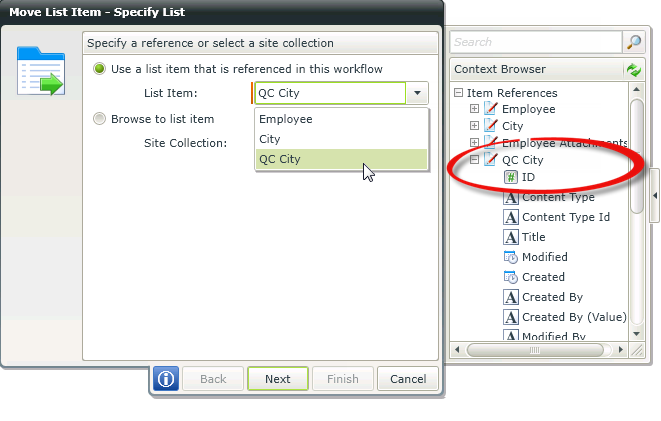Click the Next button
This screenshot has width=661, height=421.
click(x=277, y=379)
